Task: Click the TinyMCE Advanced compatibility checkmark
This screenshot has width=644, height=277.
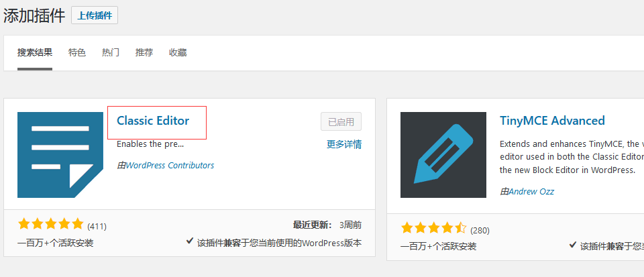Action: click(x=572, y=245)
